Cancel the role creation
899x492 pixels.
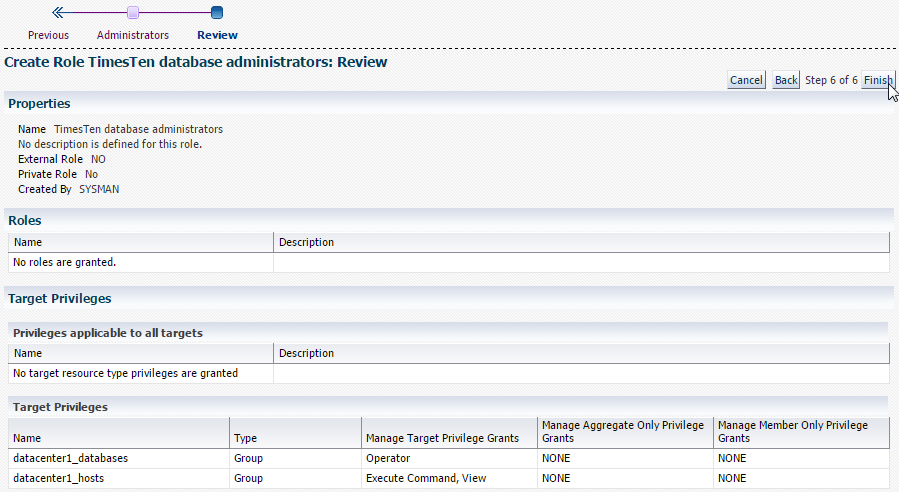746,80
